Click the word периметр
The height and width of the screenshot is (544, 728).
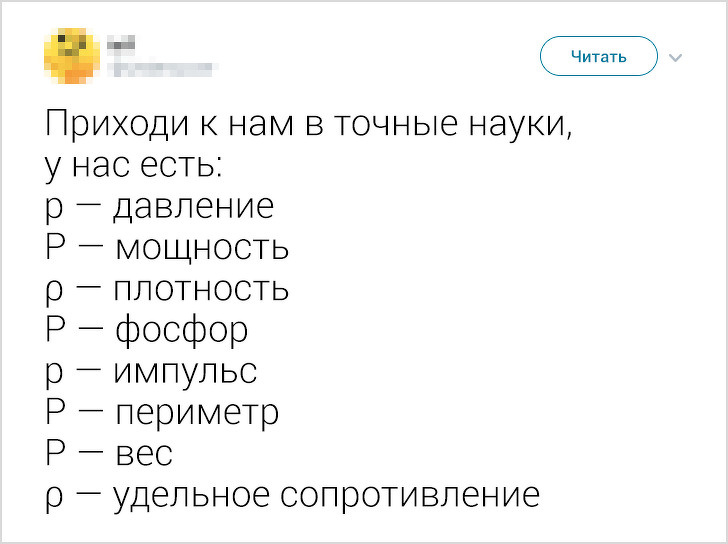[194, 413]
